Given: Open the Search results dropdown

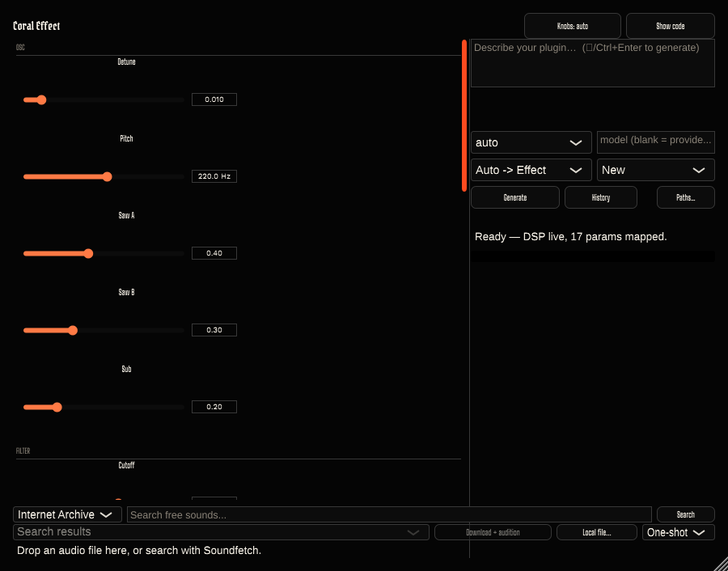Looking at the screenshot, I should 221,532.
